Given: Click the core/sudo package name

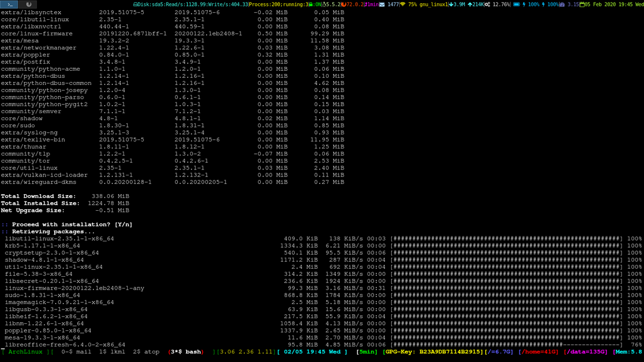Looking at the screenshot, I should pyautogui.click(x=18, y=125).
